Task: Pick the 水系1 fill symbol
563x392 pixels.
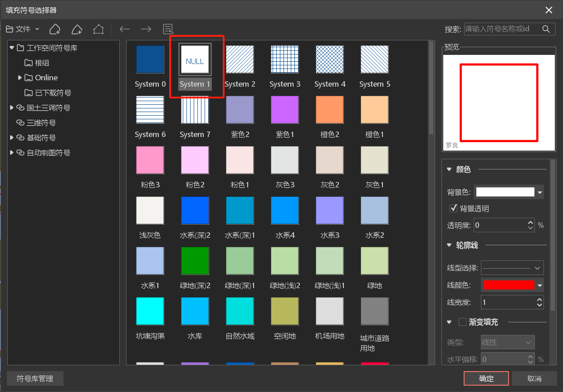Action: (x=150, y=261)
